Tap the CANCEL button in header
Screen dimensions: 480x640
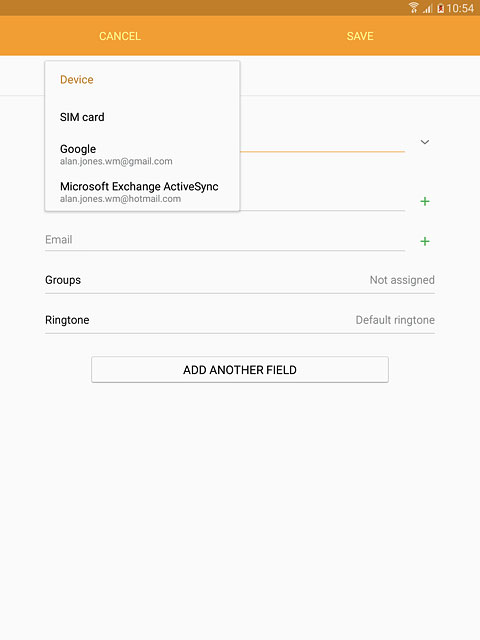120,36
